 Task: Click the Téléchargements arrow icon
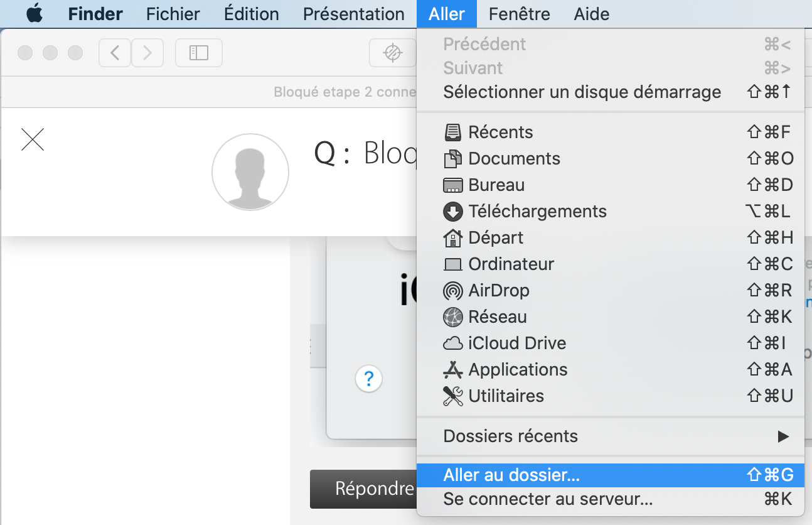pyautogui.click(x=452, y=212)
